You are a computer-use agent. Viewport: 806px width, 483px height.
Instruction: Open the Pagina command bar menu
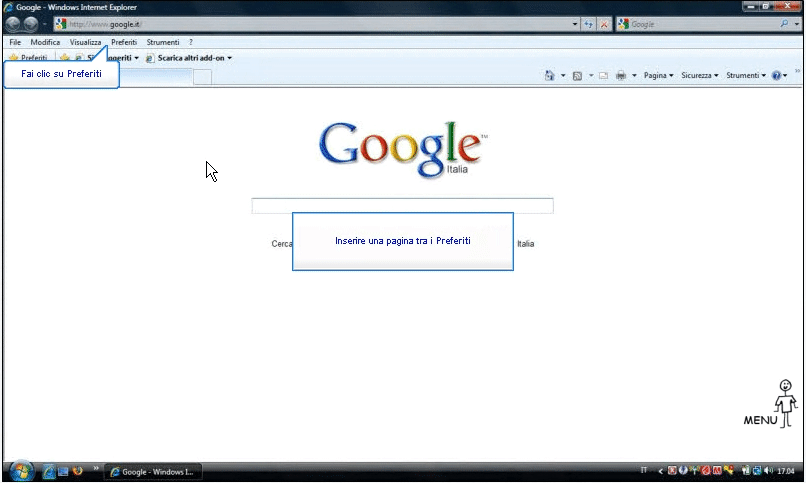658,76
